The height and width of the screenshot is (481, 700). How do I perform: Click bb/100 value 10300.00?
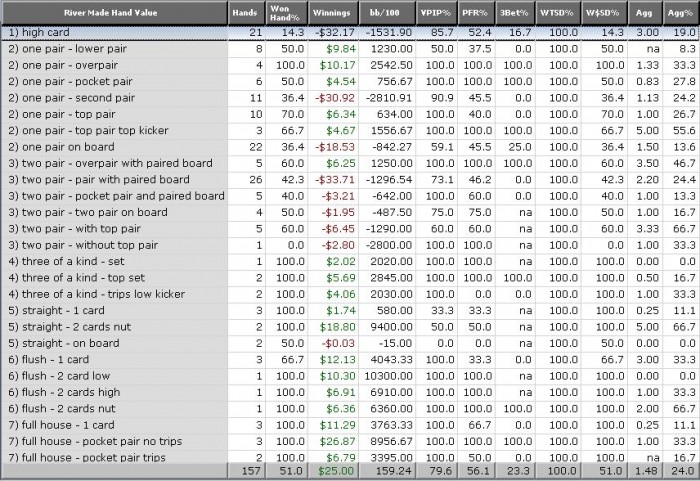point(388,376)
